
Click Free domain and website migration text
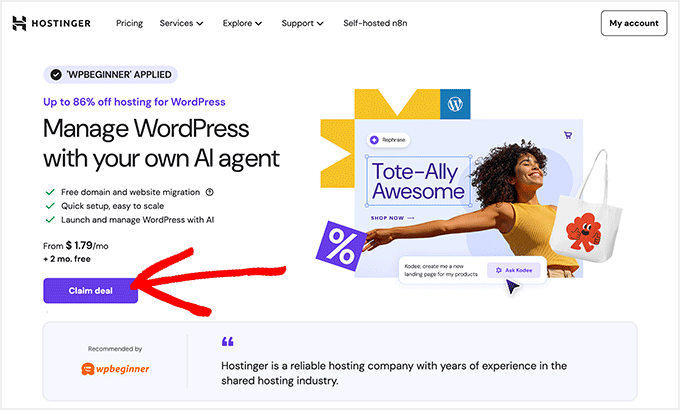[x=130, y=192]
